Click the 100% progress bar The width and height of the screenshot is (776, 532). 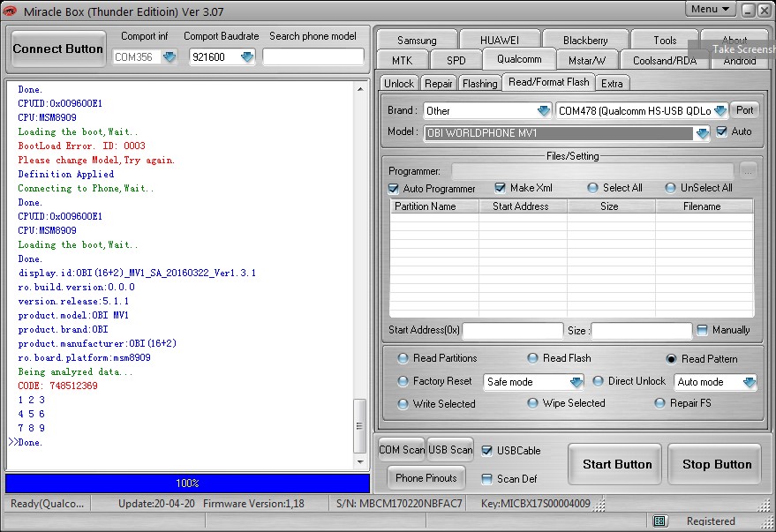(187, 483)
